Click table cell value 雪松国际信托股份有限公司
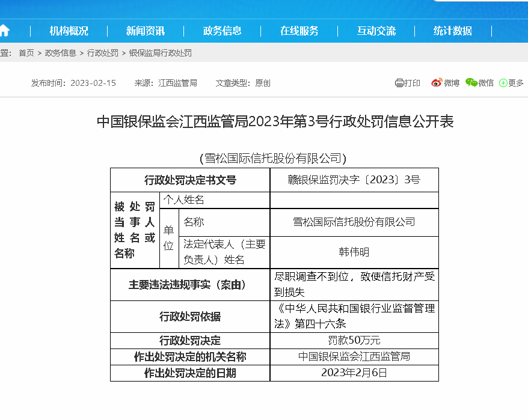Viewport: 528px width, 420px height. (354, 222)
